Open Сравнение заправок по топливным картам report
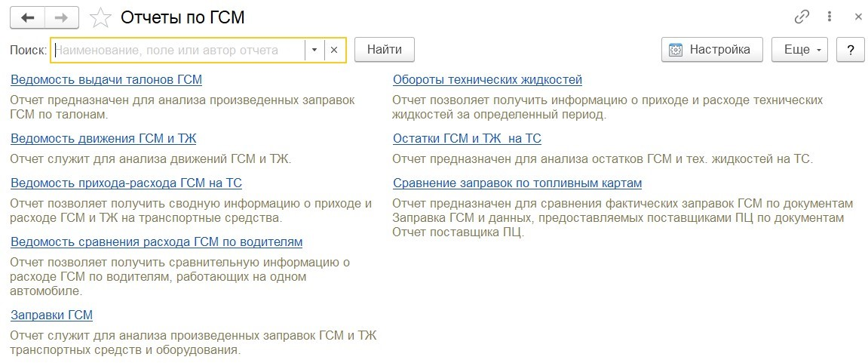This screenshot has width=868, height=363. [x=517, y=183]
